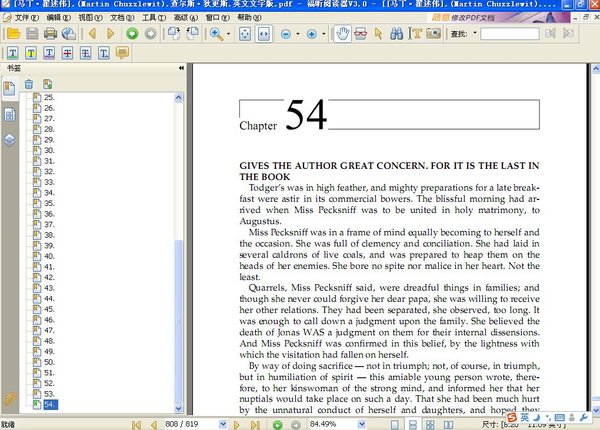Screen dimensions: 600x430
Task: Jump to first page in status bar
Action: coord(136,425)
